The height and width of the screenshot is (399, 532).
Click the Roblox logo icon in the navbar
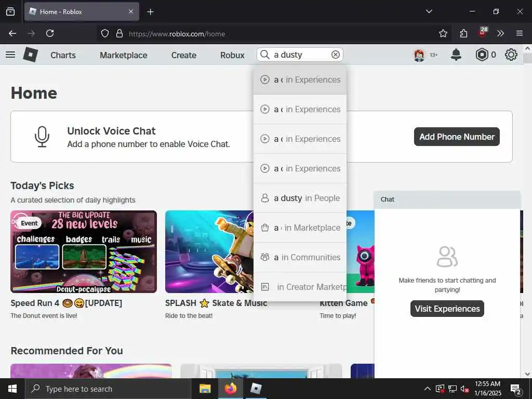click(30, 55)
